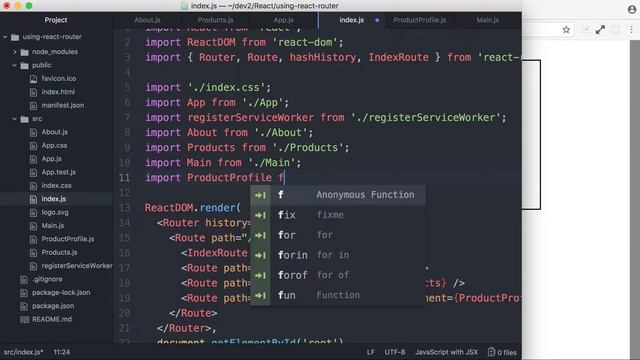Choose the 'forin' for in suggestion
Image resolution: width=640 pixels, height=360 pixels.
click(338, 256)
